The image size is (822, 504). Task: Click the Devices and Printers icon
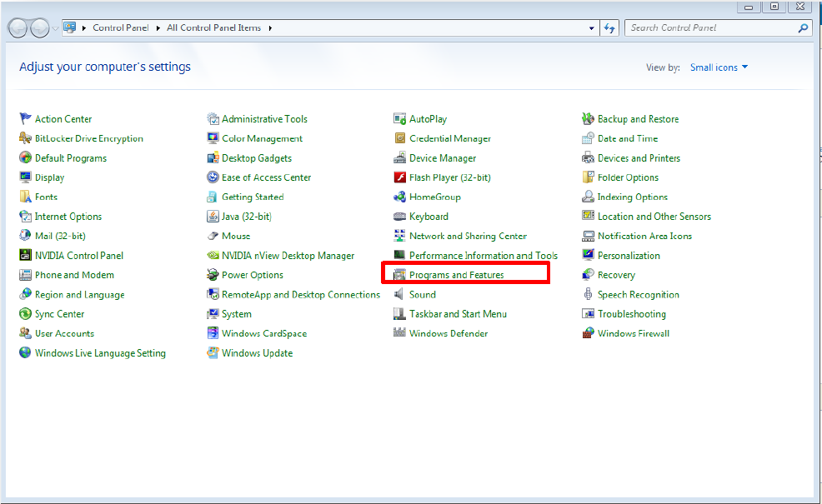coord(588,157)
